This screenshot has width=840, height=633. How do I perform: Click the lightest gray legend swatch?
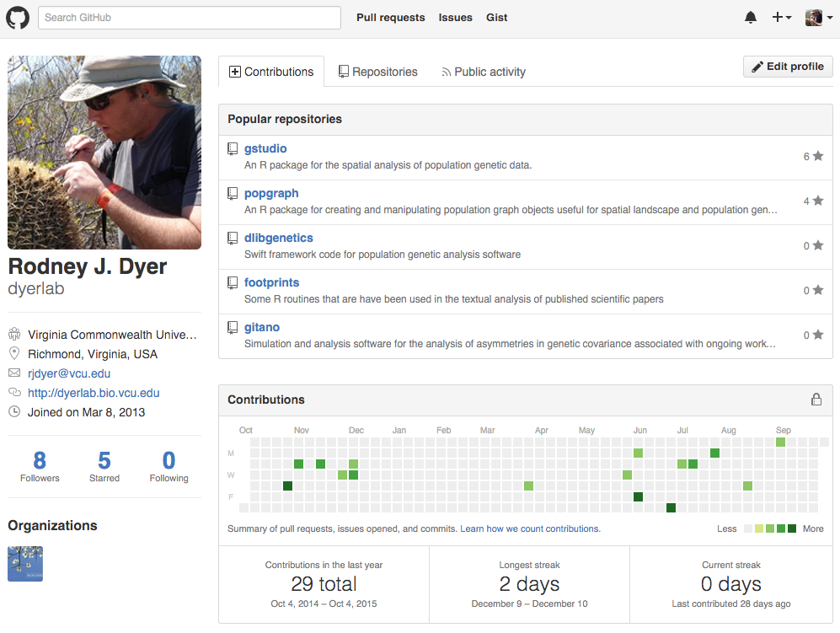(x=748, y=528)
